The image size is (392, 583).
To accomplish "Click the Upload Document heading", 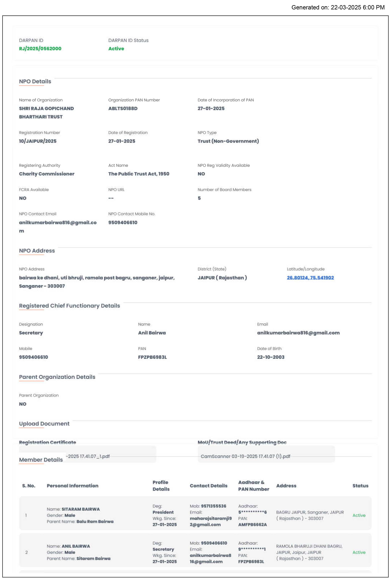I will point(44,423).
